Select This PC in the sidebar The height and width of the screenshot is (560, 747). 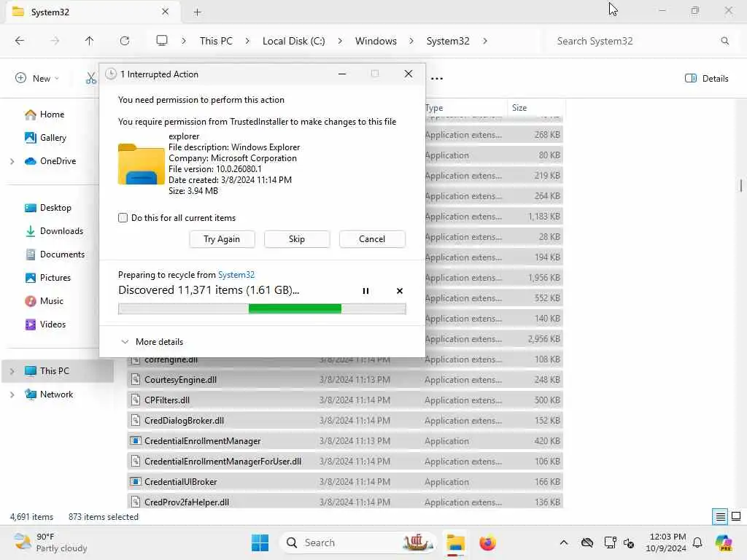tap(54, 371)
